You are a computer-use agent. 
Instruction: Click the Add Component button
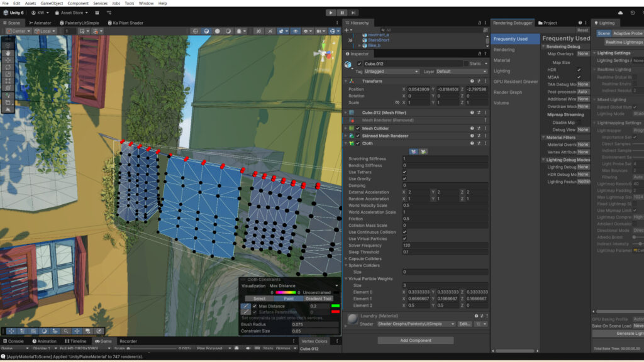click(x=415, y=340)
